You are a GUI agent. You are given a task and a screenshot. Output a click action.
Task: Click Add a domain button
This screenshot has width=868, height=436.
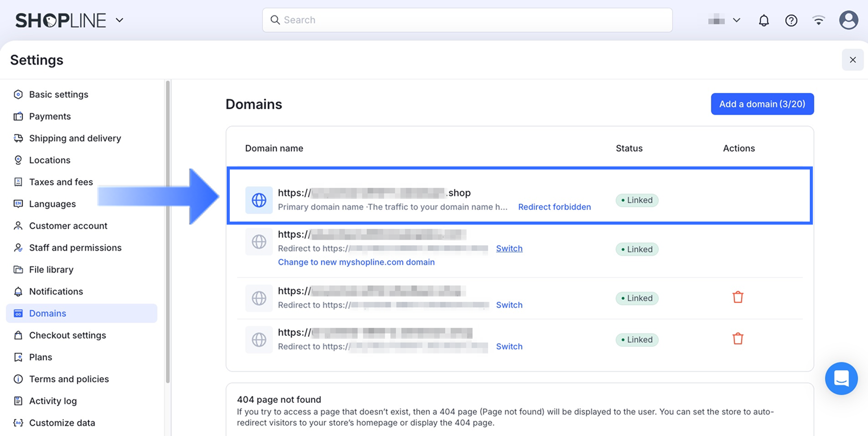pos(762,104)
